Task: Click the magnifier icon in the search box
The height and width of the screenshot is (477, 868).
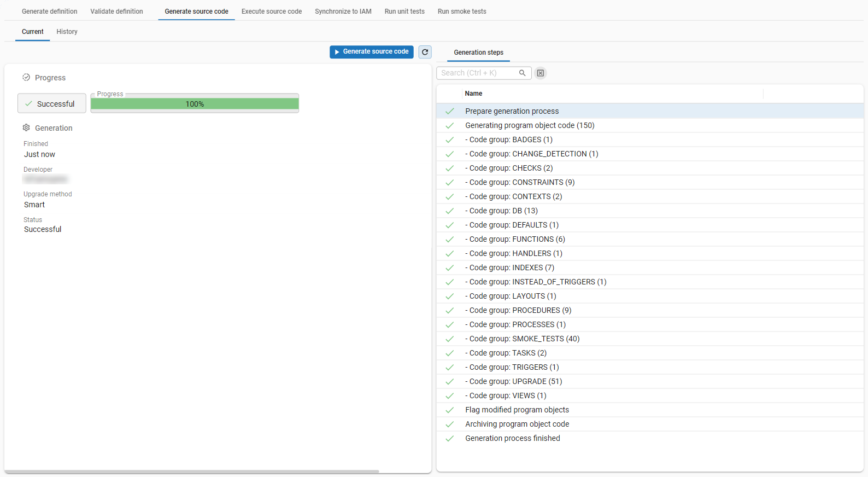Action: (523, 73)
